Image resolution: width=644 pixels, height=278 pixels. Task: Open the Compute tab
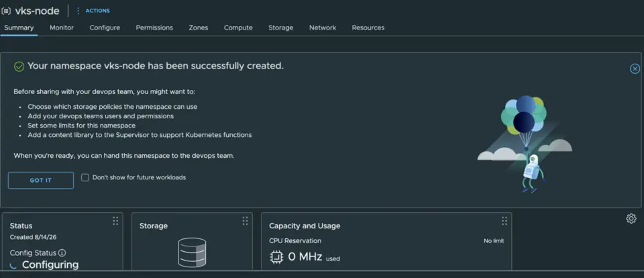(x=238, y=28)
